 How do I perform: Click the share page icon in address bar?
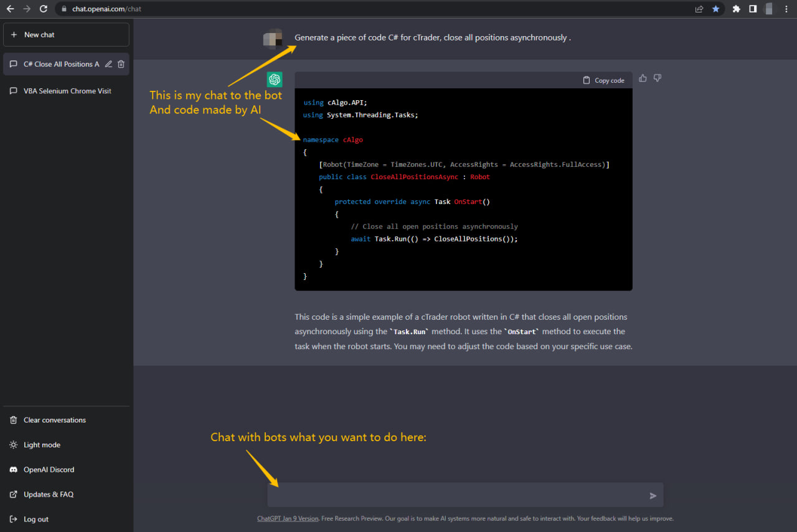pos(699,9)
